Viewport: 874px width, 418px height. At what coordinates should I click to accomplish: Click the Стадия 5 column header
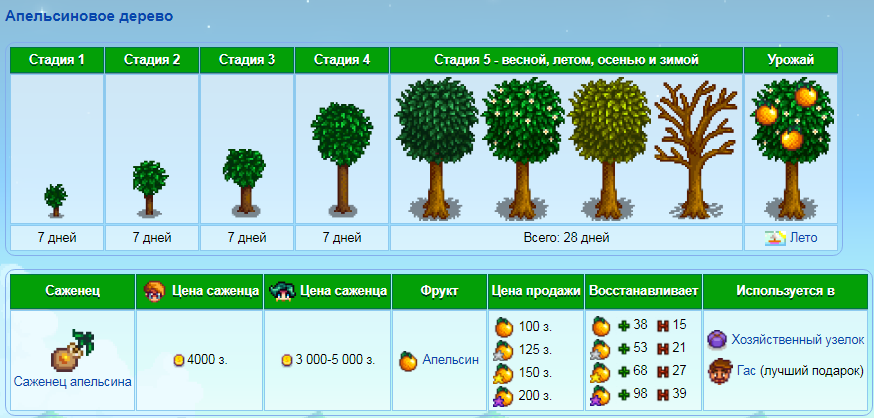(566, 60)
